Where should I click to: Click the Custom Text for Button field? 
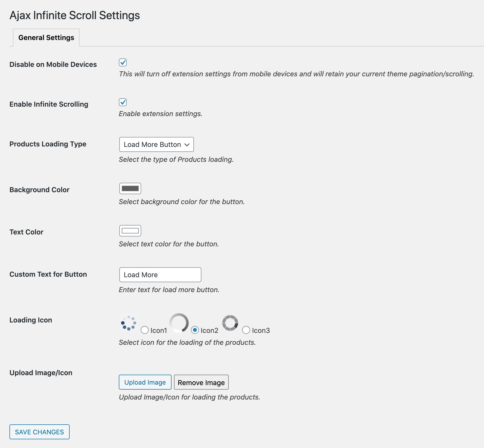(160, 274)
